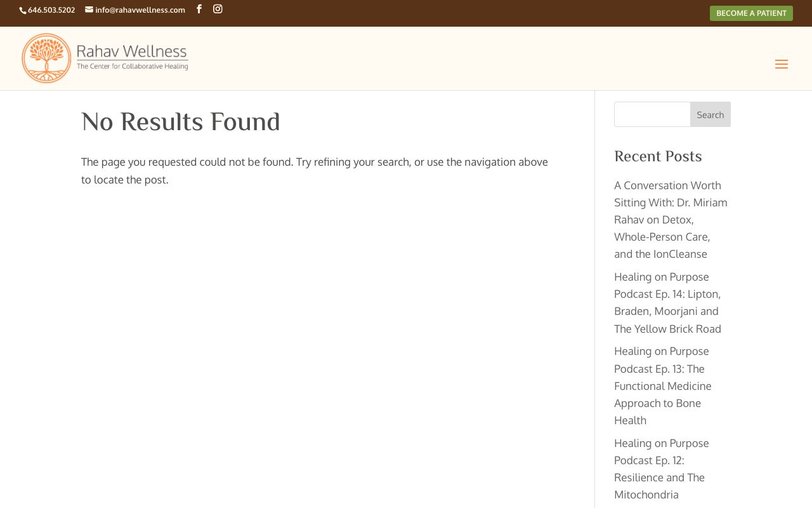Click the envelope icon beside the email

click(x=89, y=10)
